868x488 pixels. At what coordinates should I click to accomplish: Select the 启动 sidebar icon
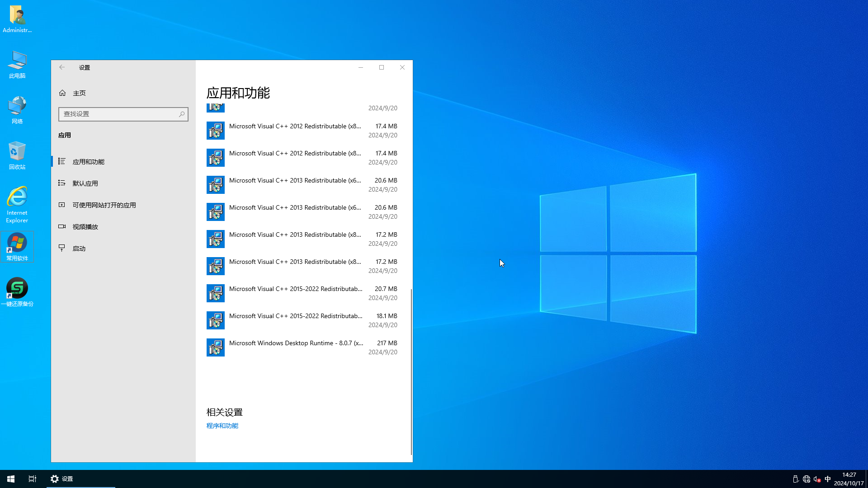coord(62,248)
